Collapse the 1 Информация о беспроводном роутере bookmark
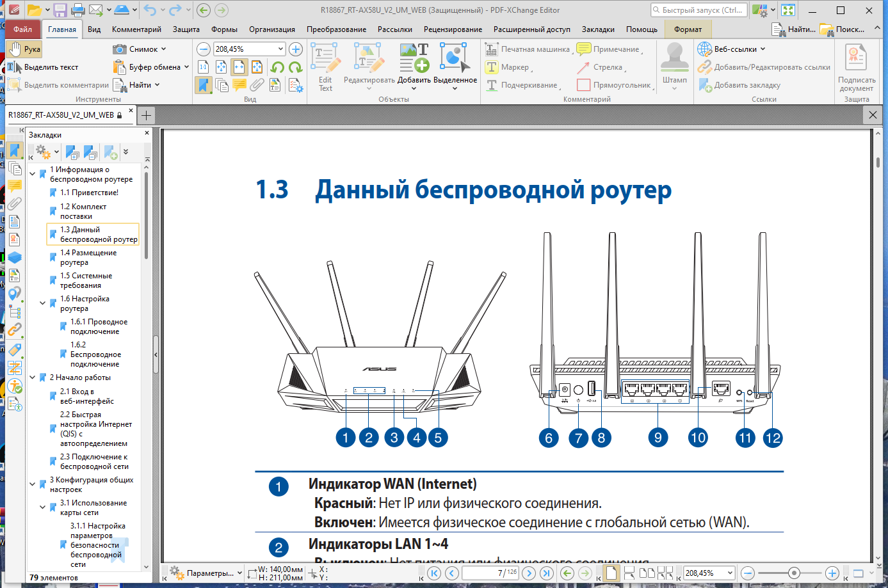 coord(33,173)
